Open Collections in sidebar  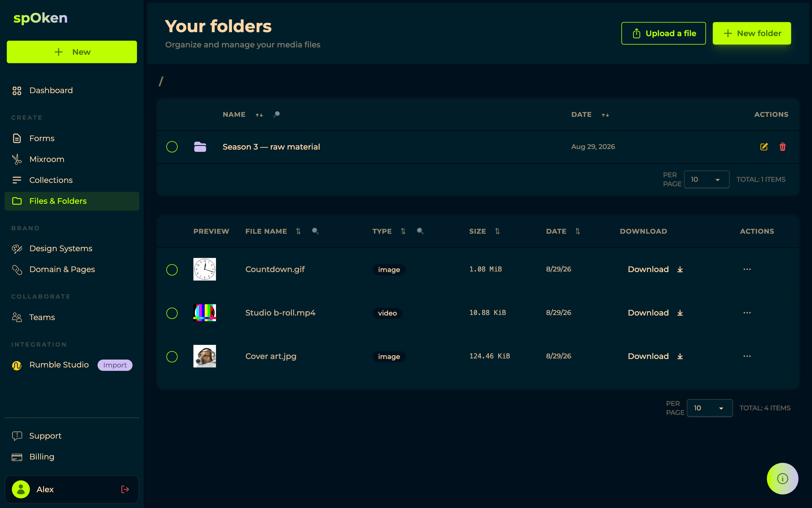pos(72,180)
